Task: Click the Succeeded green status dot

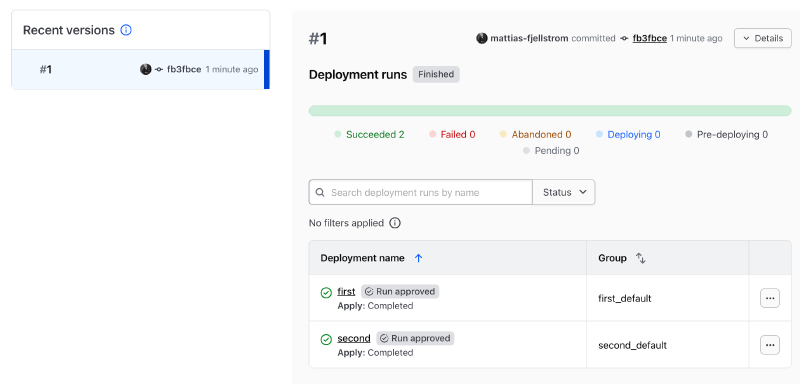Action: [x=337, y=135]
